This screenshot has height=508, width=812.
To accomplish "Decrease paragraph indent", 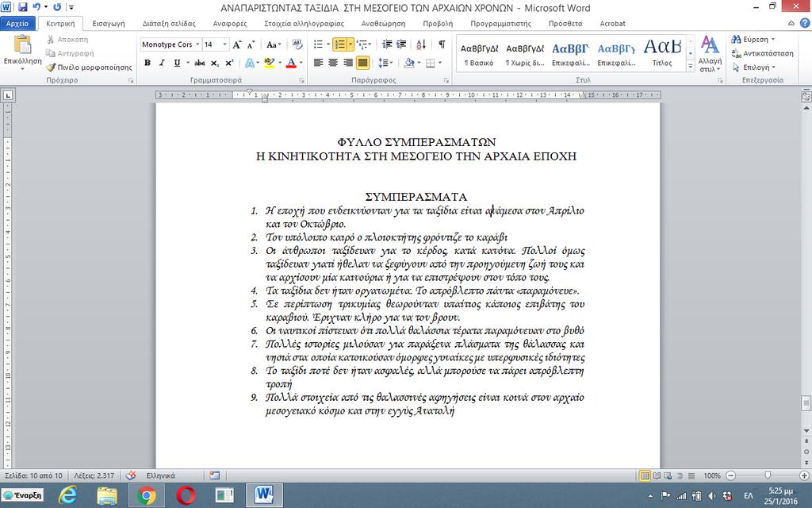I will pos(387,44).
